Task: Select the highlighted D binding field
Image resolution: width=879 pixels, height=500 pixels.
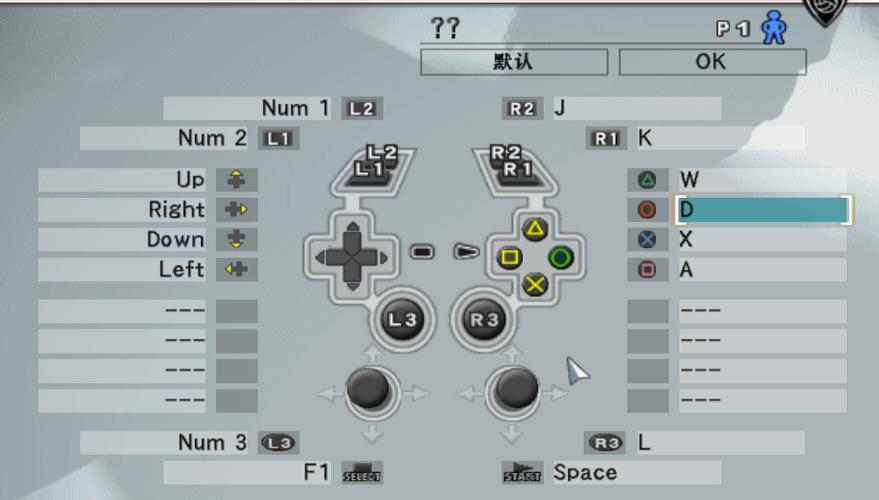Action: 763,210
